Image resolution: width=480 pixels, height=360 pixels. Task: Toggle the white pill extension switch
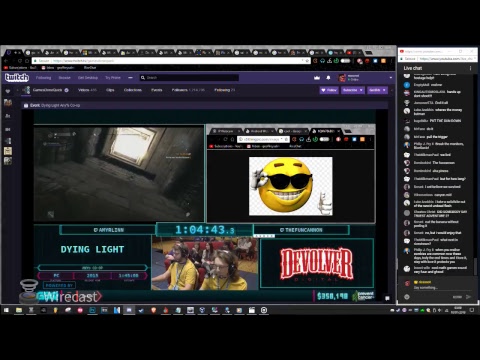[x=345, y=61]
